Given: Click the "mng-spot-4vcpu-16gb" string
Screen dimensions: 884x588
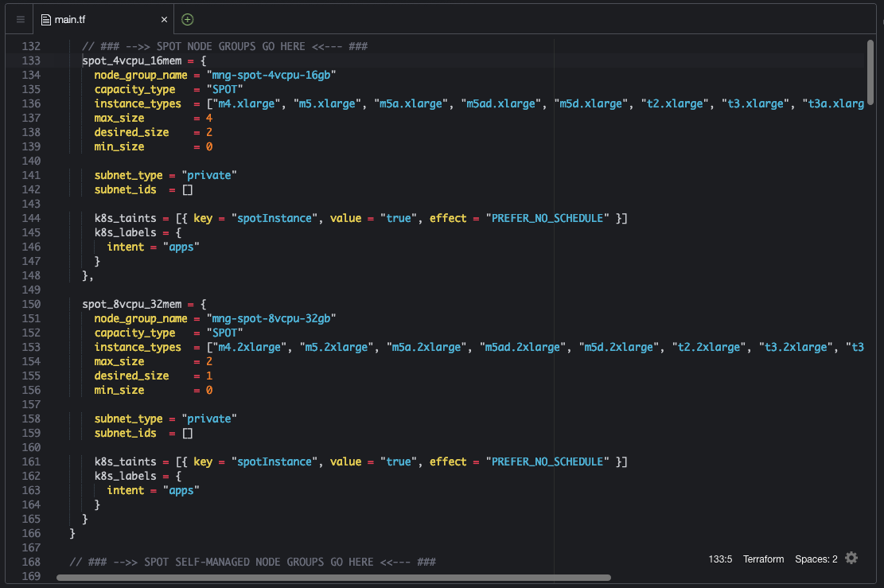Looking at the screenshot, I should click(271, 75).
